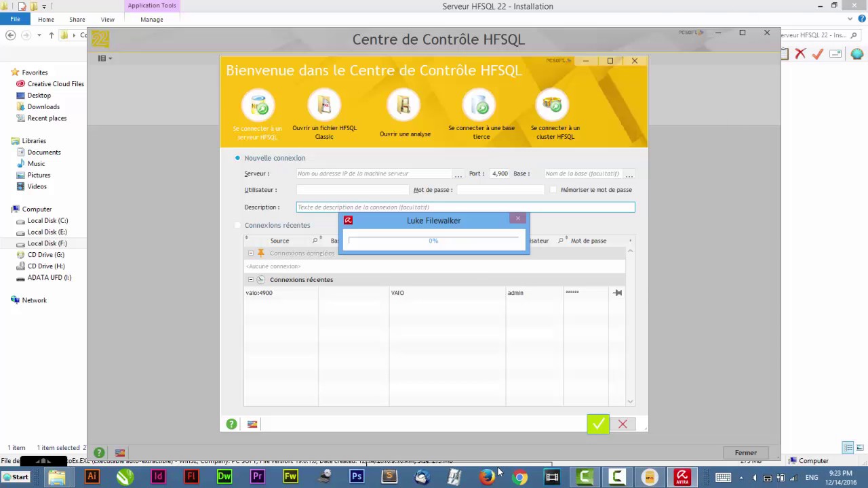
Task: Open 'Ouvrir un fichier HFSQL Classic' icon
Action: pos(324,105)
